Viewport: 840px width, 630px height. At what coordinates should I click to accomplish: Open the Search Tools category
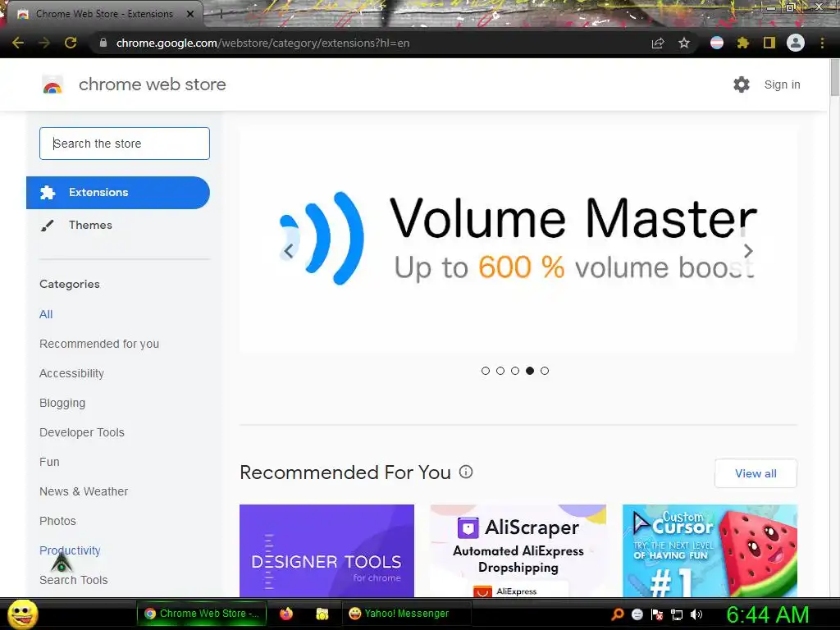tap(73, 580)
